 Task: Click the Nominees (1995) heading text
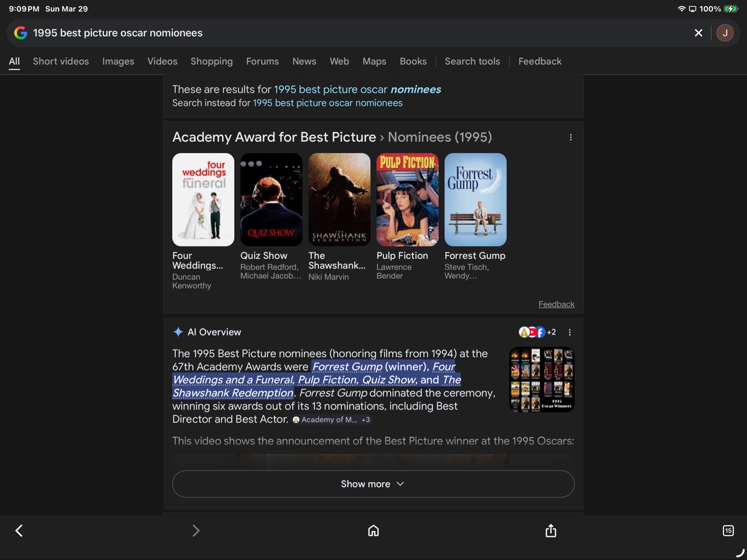pos(440,138)
